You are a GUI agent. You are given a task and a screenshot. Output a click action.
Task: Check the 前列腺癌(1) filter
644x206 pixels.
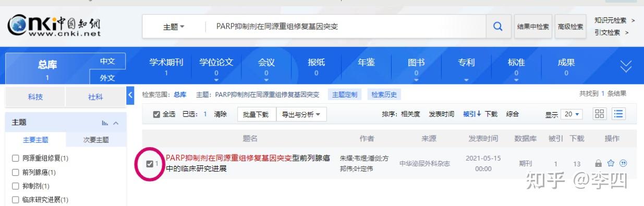tap(16, 172)
